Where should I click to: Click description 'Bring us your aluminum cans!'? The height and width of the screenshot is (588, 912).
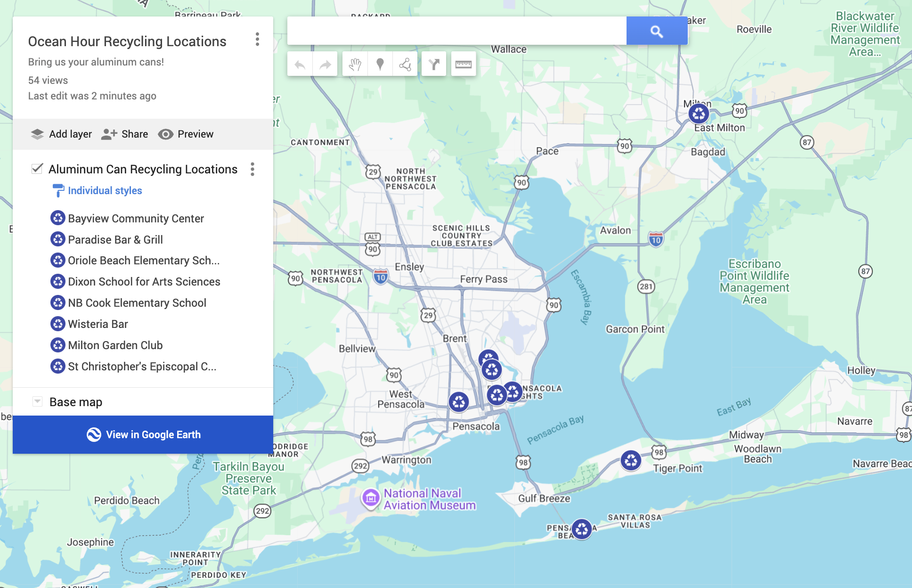coord(96,62)
